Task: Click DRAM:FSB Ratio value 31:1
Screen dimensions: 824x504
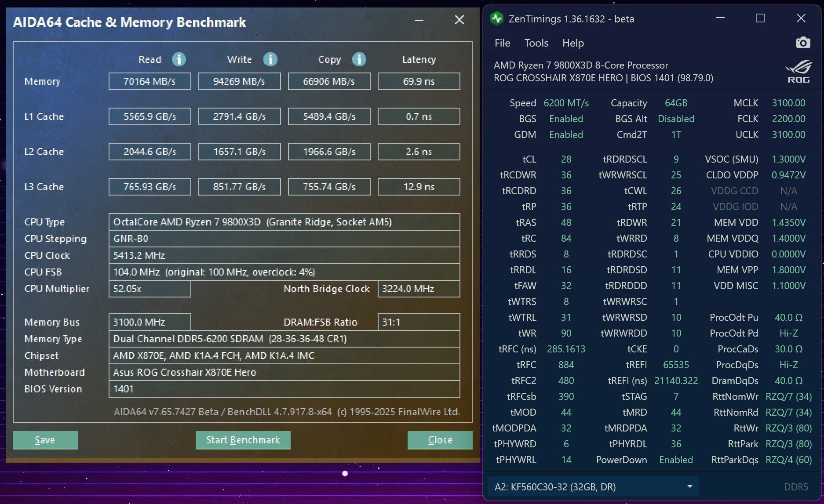Action: [x=419, y=322]
